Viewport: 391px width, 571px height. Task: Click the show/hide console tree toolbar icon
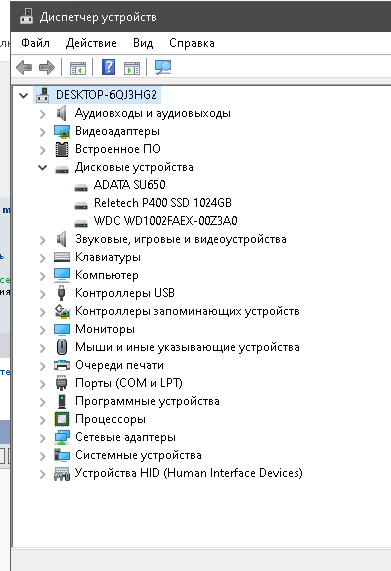(x=78, y=68)
